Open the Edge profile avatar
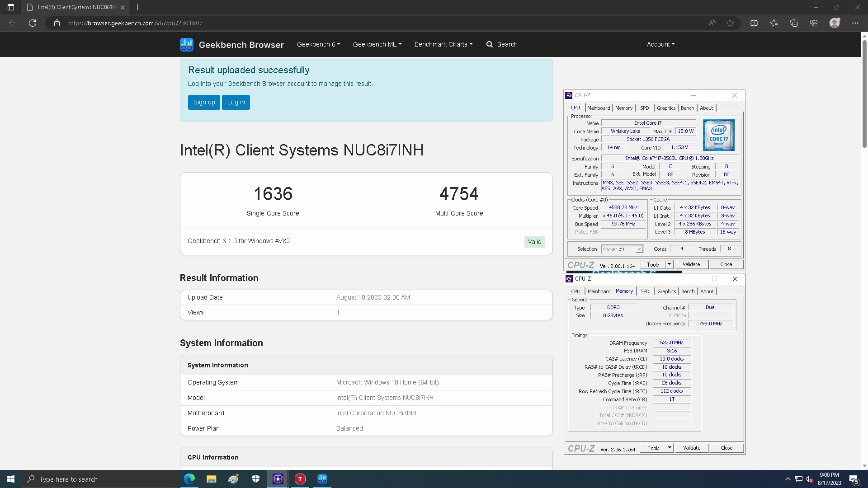 [x=835, y=23]
